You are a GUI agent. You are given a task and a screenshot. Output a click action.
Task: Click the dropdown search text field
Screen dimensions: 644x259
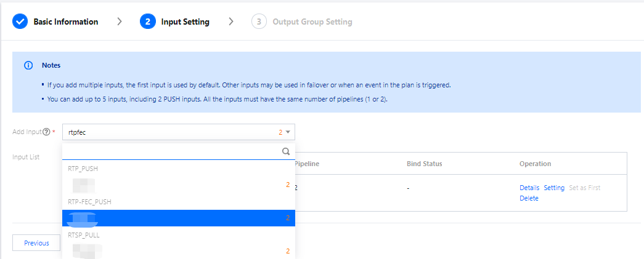171,151
